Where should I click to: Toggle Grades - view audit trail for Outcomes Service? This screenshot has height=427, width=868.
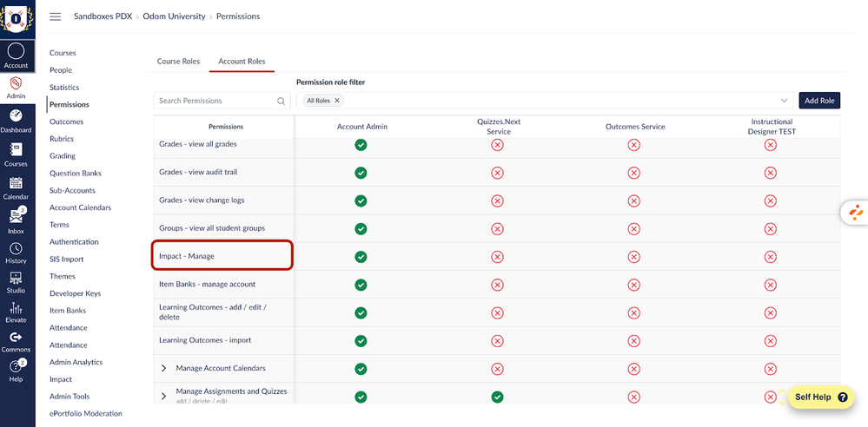[x=633, y=173]
